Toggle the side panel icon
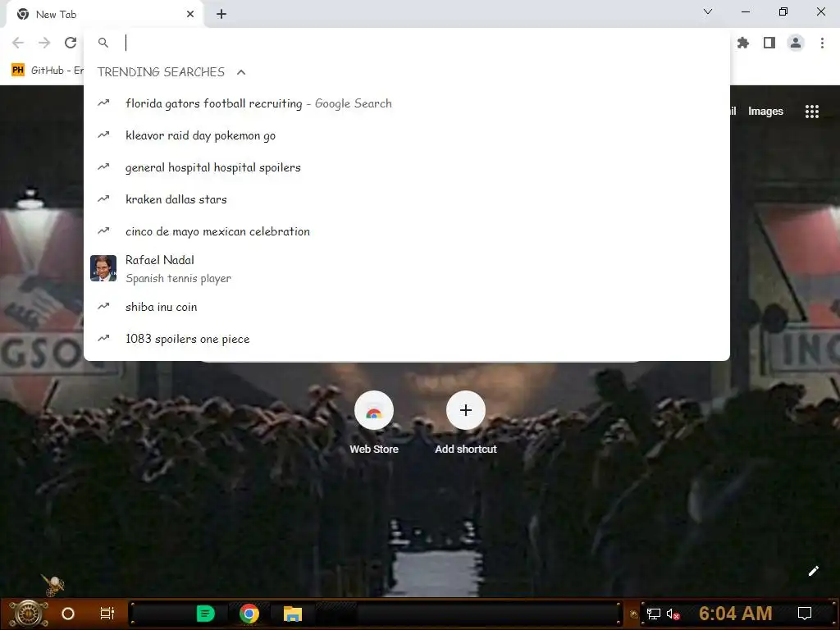Viewport: 840px width, 630px height. [769, 43]
